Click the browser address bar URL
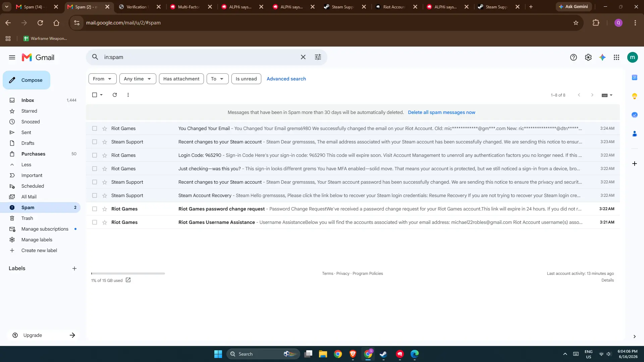The width and height of the screenshot is (644, 362). click(123, 23)
